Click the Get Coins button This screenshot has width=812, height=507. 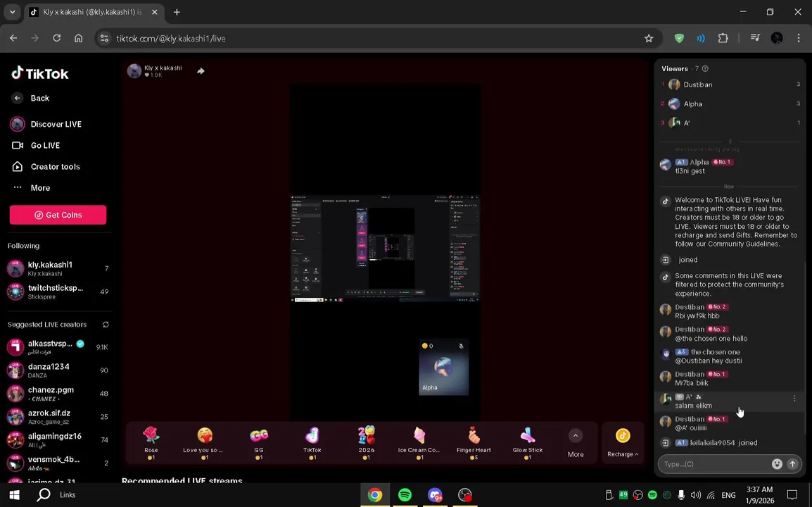pyautogui.click(x=58, y=215)
